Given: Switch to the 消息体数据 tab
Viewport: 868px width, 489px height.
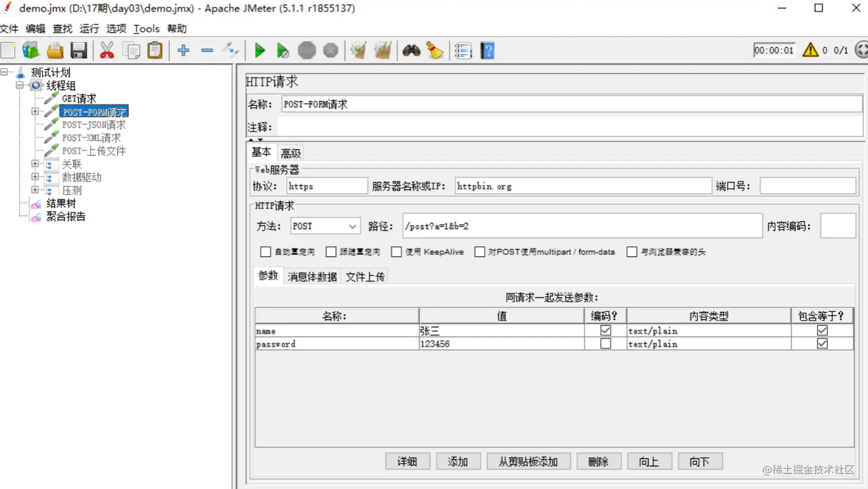Looking at the screenshot, I should click(312, 277).
